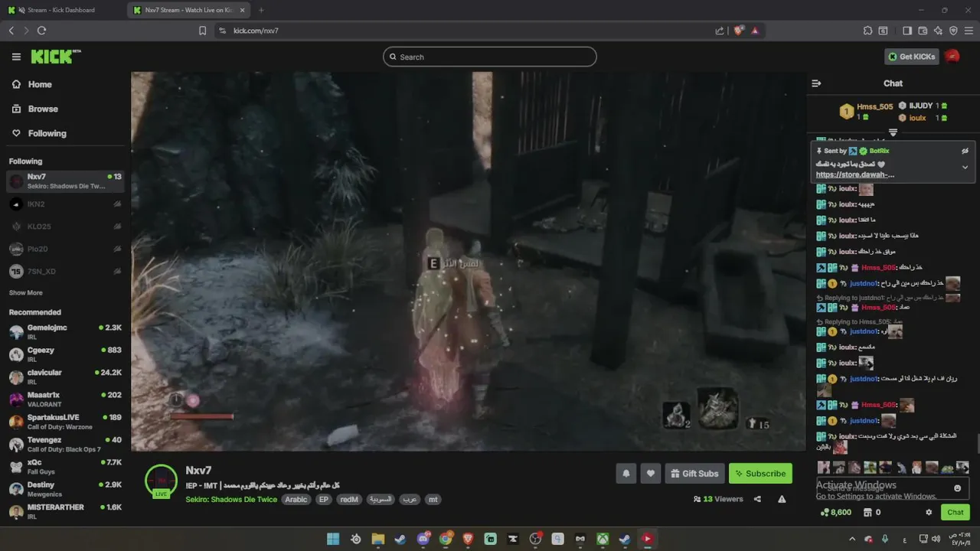Open recommended channel Tevengez
This screenshot has width=980, height=551.
click(x=65, y=444)
